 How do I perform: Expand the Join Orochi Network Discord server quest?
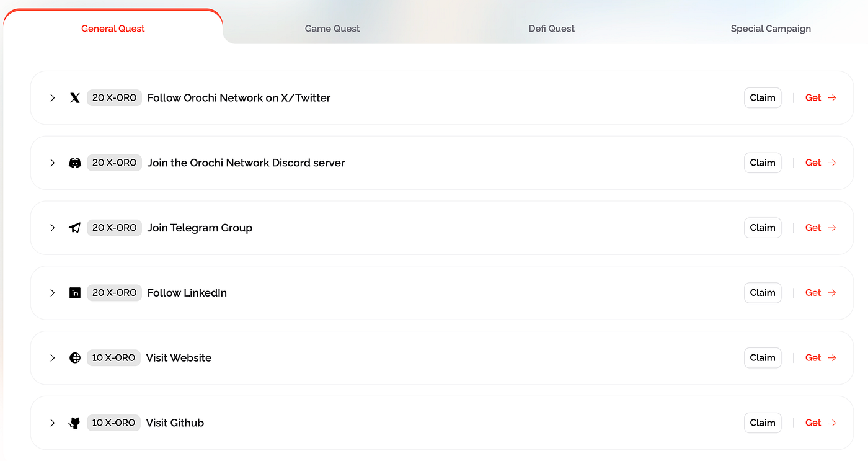pyautogui.click(x=53, y=163)
